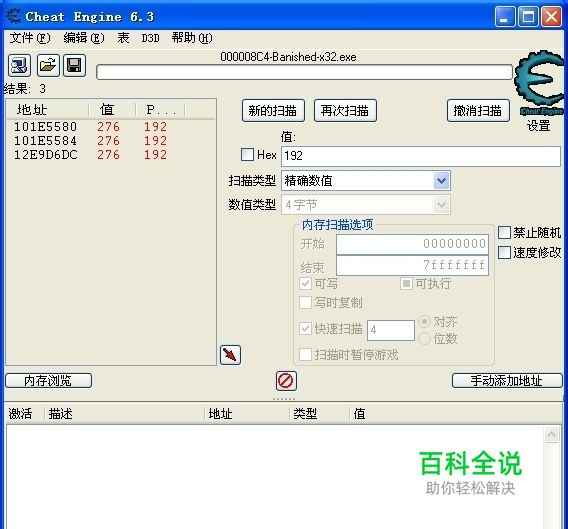Click the 再次扫描 button
This screenshot has width=568, height=529.
(345, 111)
